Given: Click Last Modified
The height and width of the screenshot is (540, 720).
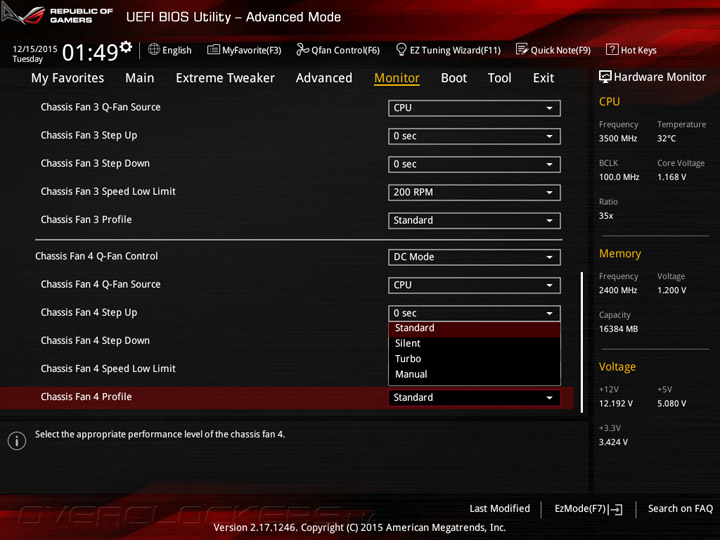Looking at the screenshot, I should point(500,509).
